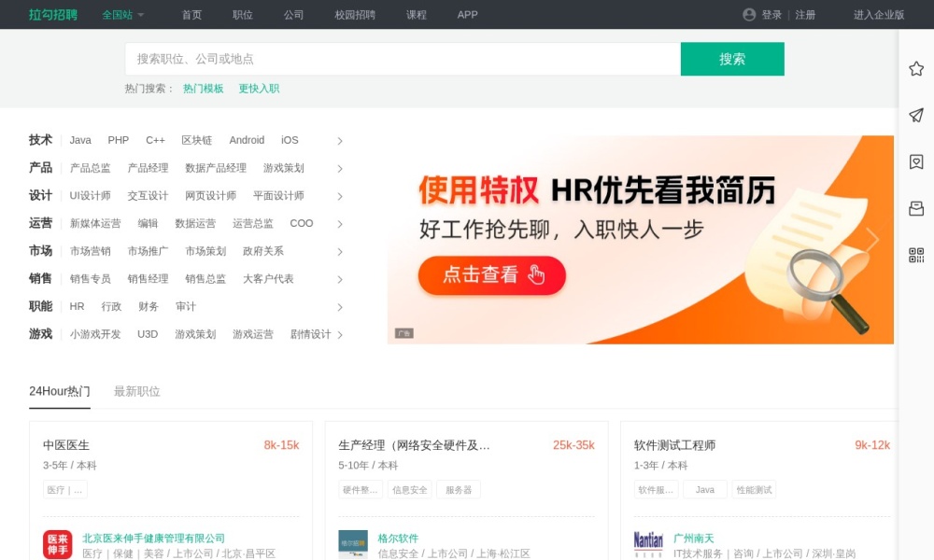Open the resume profile icon in right sidebar
Viewport: 934px width, 560px height.
916,161
